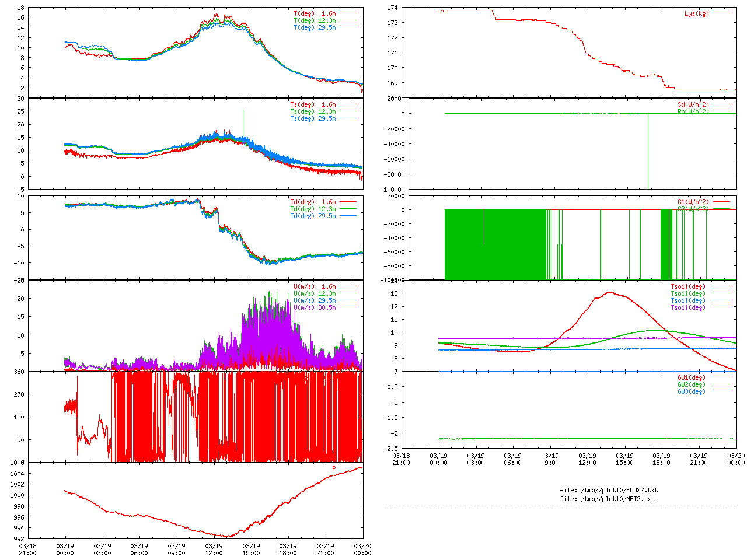
Task: Click the purple U(m/s) 30.5m legend line
Action: coord(348,307)
